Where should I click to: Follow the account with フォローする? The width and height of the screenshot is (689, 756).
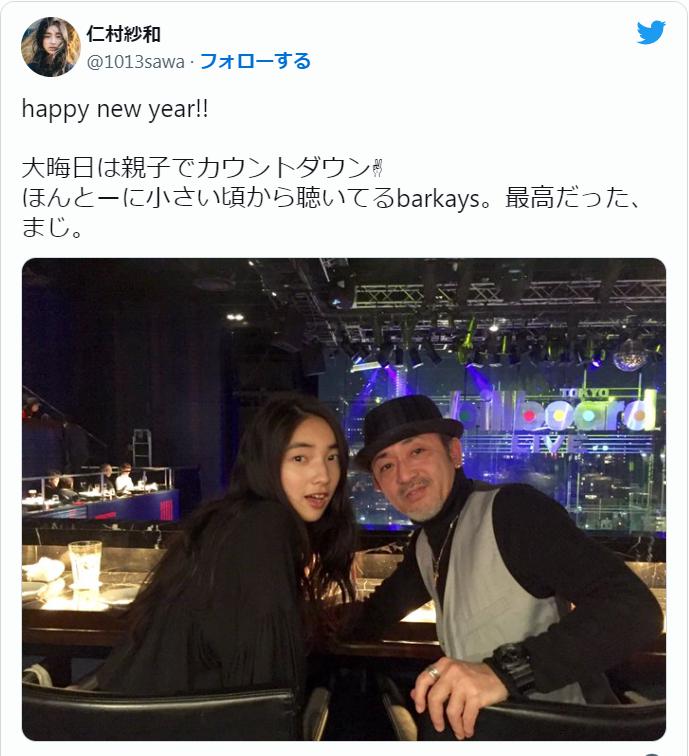point(255,61)
